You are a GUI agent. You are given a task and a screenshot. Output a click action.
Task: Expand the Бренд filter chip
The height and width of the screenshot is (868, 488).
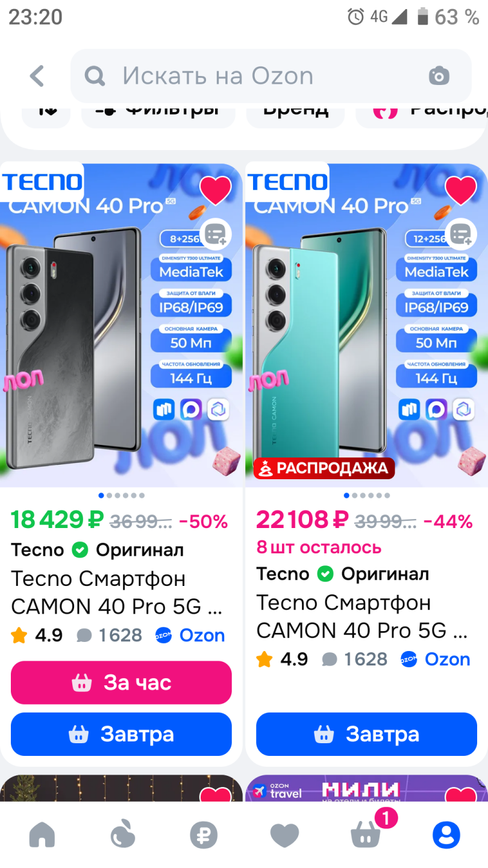295,112
